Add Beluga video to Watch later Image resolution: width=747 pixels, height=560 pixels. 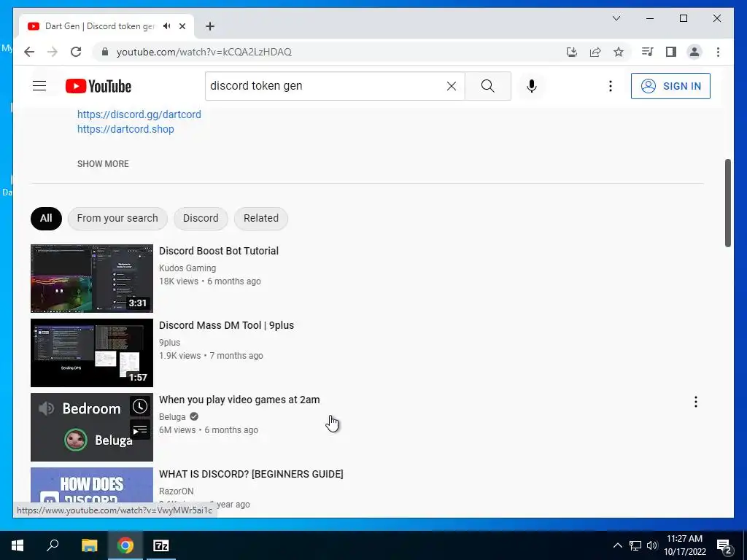139,407
